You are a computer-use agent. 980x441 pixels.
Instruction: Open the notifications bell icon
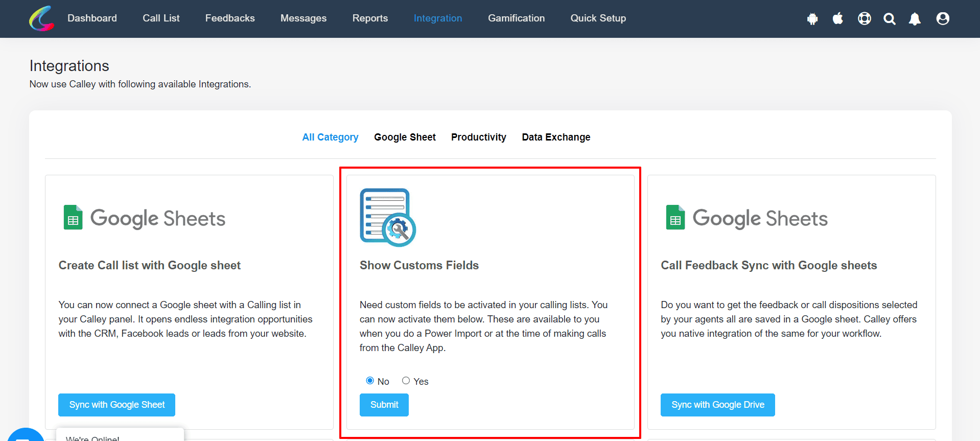pos(915,19)
